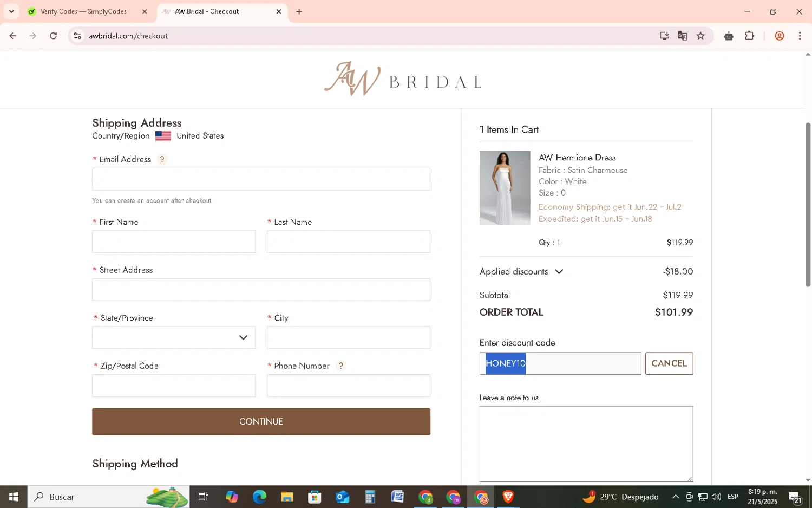Open the Extensions puzzle icon

point(750,36)
